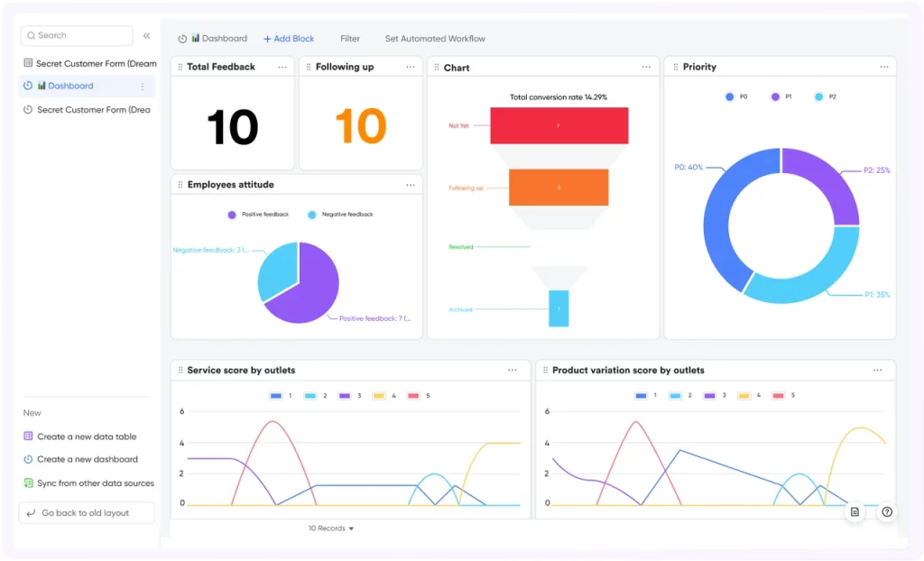Open Priority block three-dot menu
The height and width of the screenshot is (561, 924).
[x=884, y=67]
